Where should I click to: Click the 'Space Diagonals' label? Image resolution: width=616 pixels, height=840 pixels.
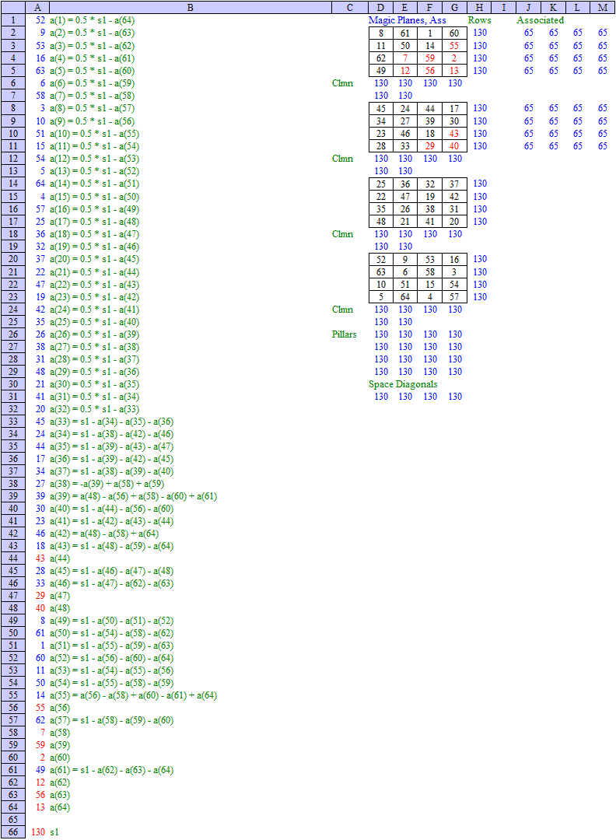(x=403, y=384)
